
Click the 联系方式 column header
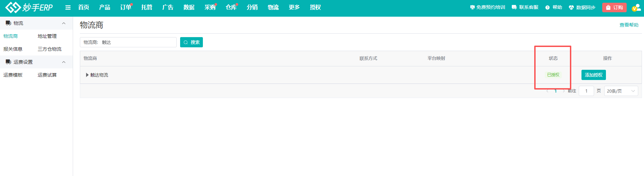click(x=368, y=59)
